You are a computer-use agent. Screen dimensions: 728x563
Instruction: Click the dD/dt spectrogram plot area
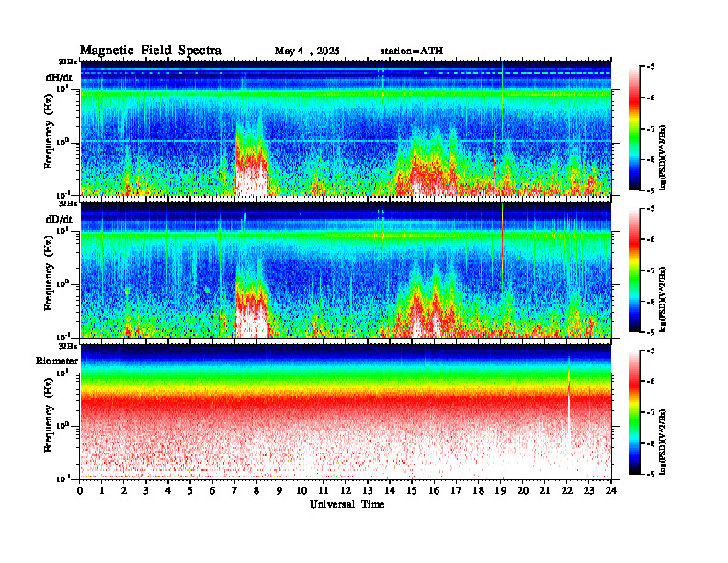coord(346,270)
